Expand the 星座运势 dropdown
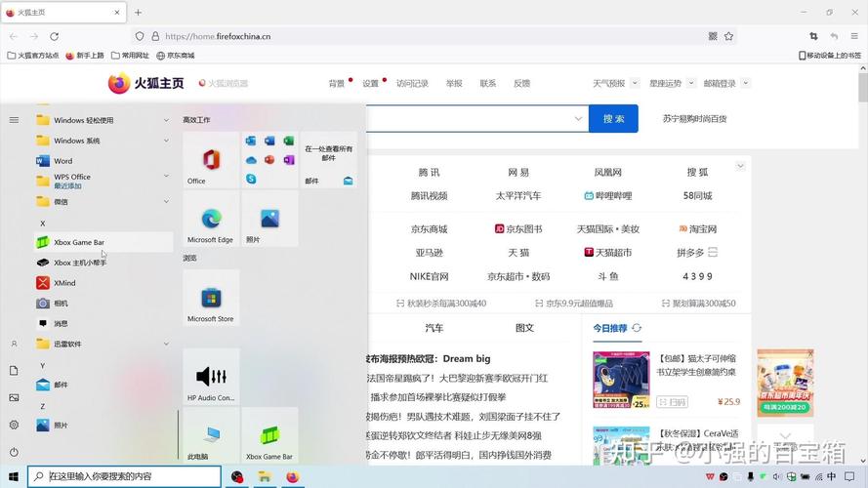Image resolution: width=868 pixels, height=488 pixels. click(x=691, y=84)
